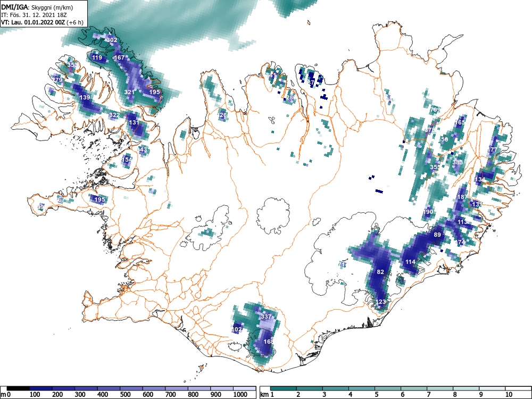Select the 500–600 m legend swatch
532x399 pixels.
[x=131, y=388]
